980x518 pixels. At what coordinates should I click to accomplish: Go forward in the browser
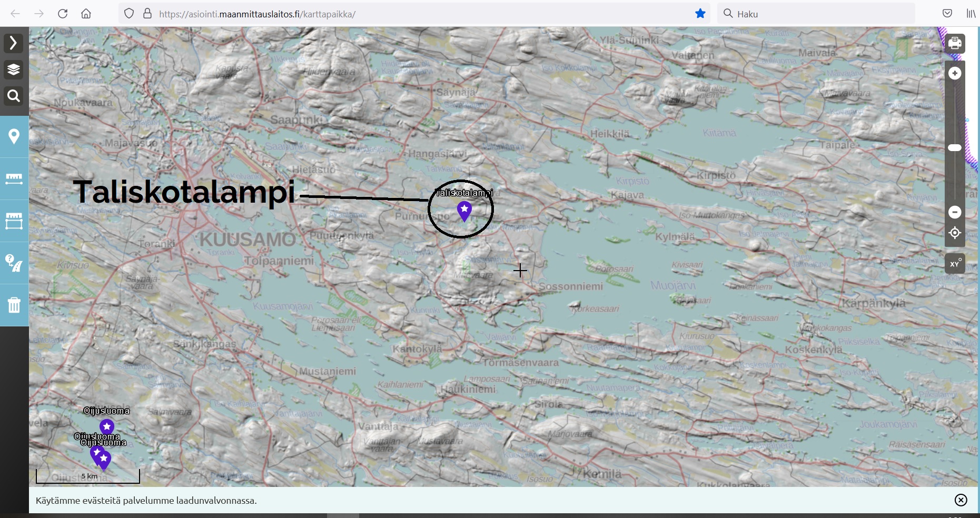pos(39,14)
